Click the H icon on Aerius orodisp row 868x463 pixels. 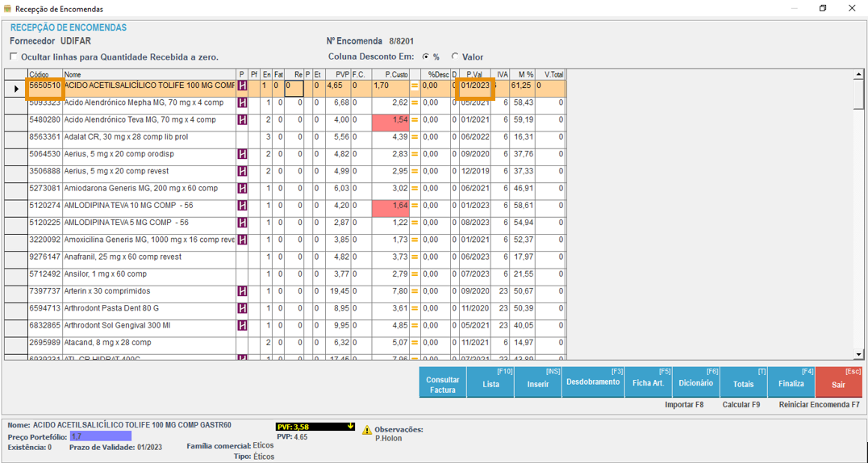241,154
